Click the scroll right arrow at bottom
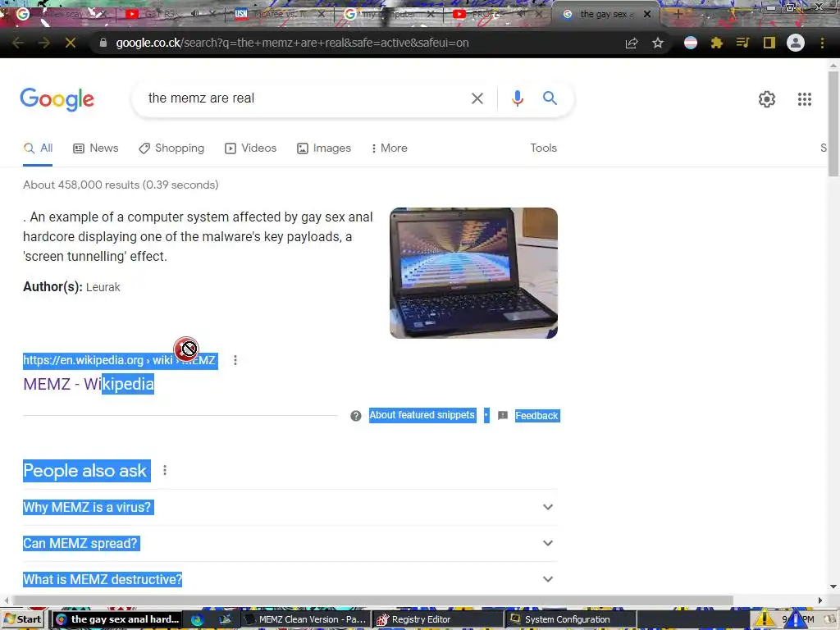 pyautogui.click(x=819, y=600)
